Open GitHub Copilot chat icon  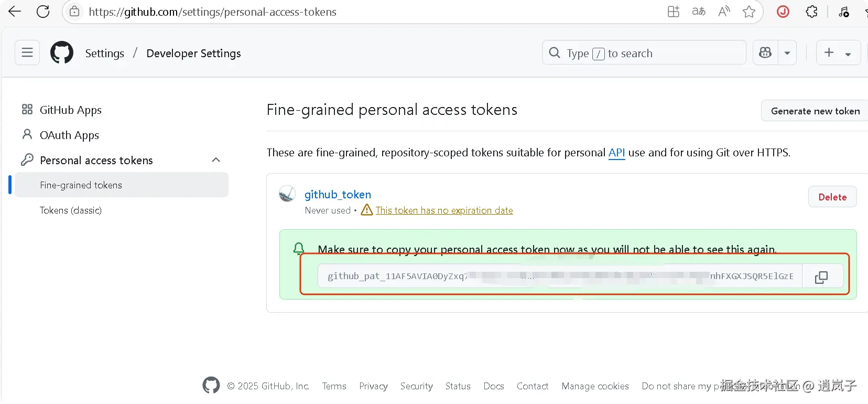[765, 52]
